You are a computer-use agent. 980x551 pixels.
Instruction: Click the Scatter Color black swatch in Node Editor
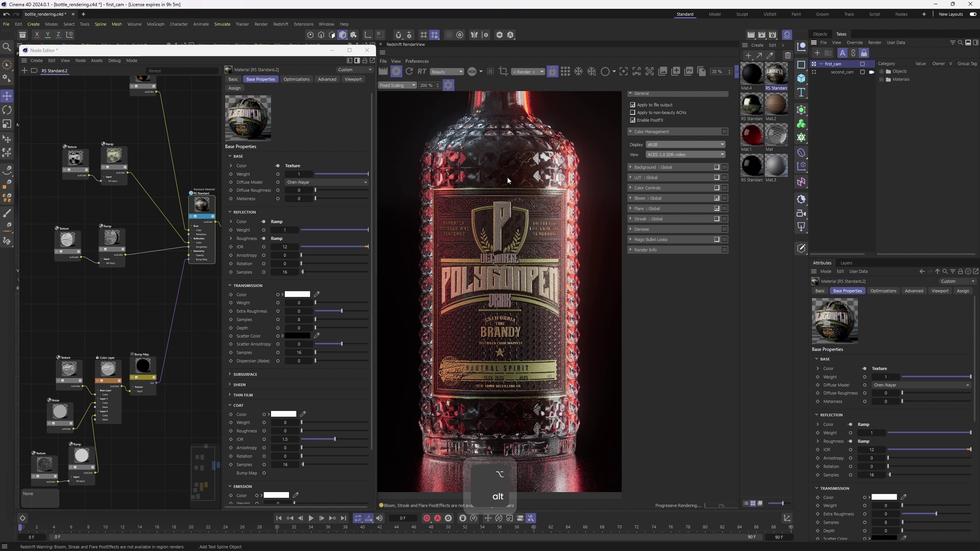click(297, 336)
